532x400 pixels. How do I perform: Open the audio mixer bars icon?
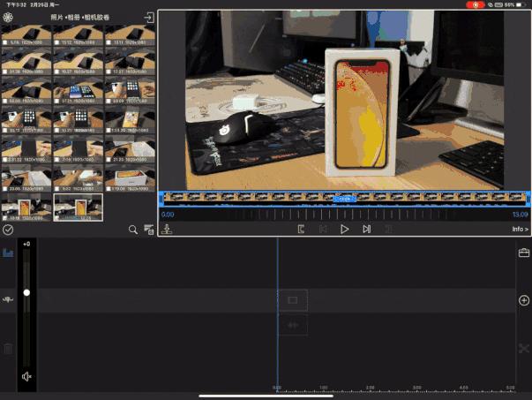pos(8,253)
